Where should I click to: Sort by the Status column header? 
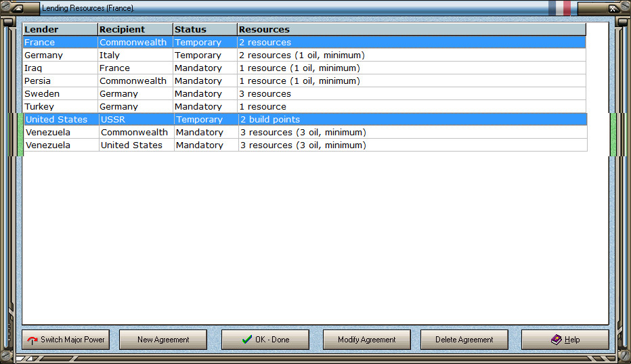click(205, 29)
